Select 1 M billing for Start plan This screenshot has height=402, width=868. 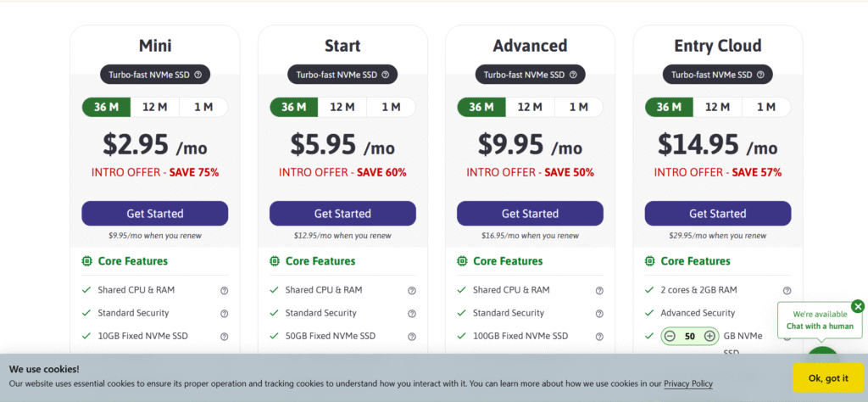pyautogui.click(x=391, y=107)
